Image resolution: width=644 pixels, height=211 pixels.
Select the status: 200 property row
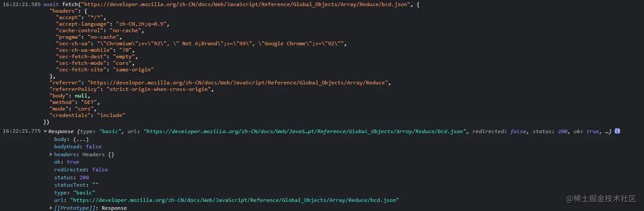72,178
